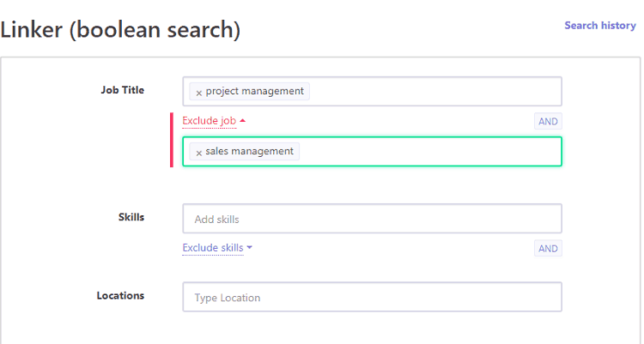Viewport: 644px width, 344px height.
Task: Select the sales management tag text
Action: (249, 151)
